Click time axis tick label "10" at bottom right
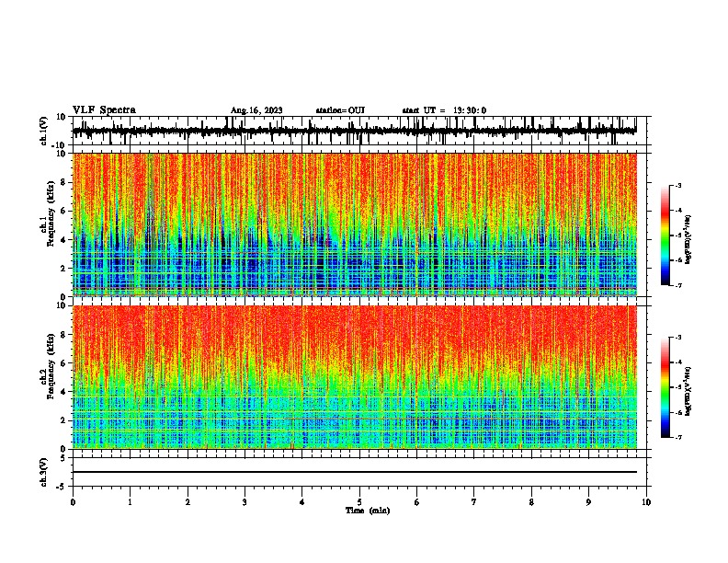 pyautogui.click(x=646, y=502)
